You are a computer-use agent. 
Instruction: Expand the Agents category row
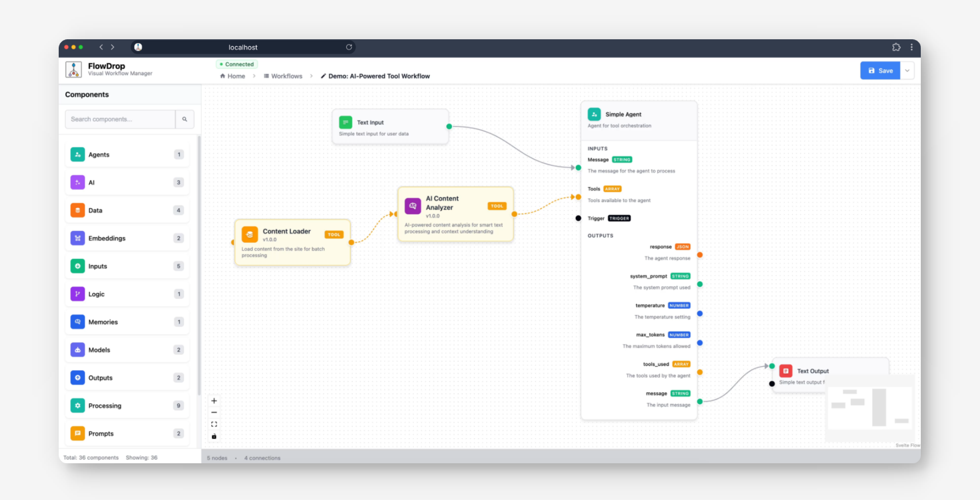coord(127,155)
